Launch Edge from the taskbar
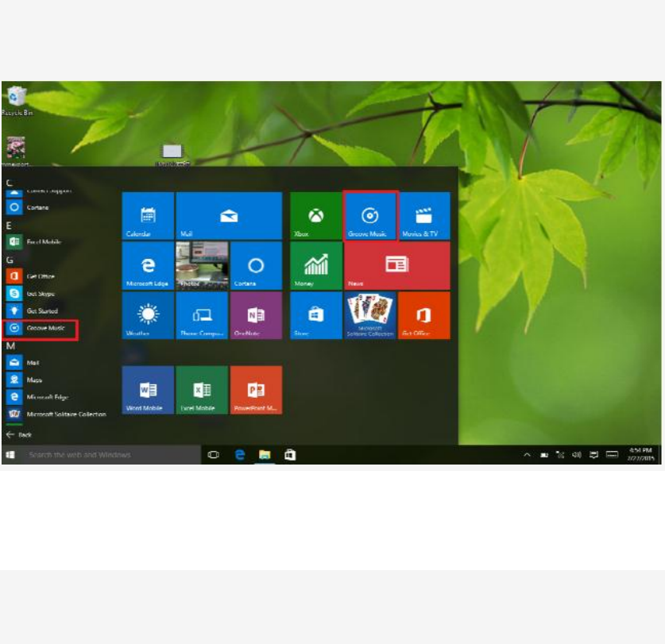The height and width of the screenshot is (644, 665). coord(240,455)
